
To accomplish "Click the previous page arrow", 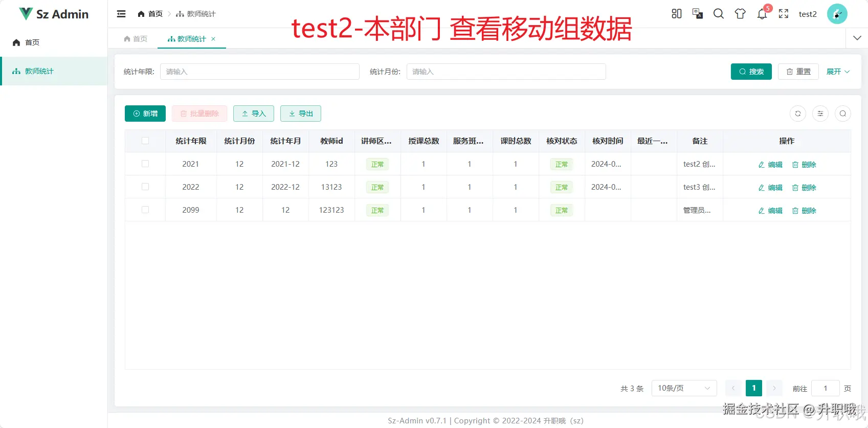I will pyautogui.click(x=733, y=388).
